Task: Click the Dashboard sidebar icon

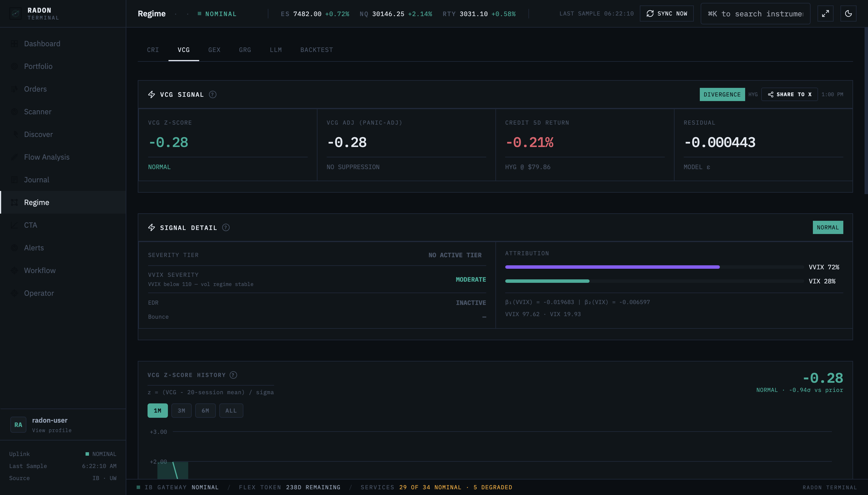Action: [x=14, y=44]
